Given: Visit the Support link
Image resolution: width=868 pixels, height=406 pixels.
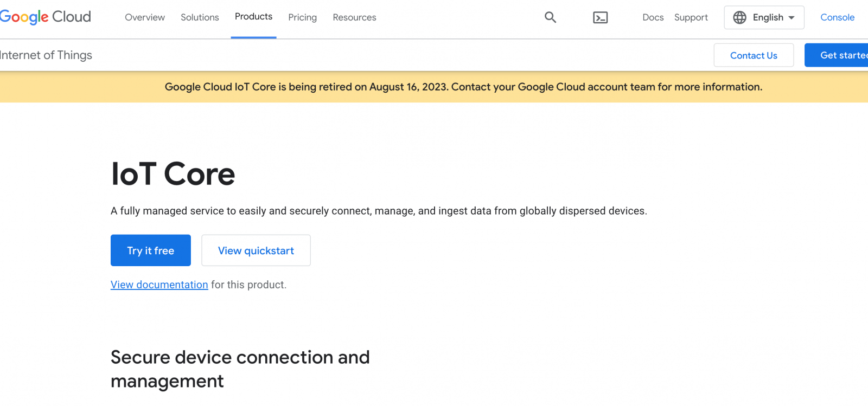Looking at the screenshot, I should pyautogui.click(x=691, y=17).
